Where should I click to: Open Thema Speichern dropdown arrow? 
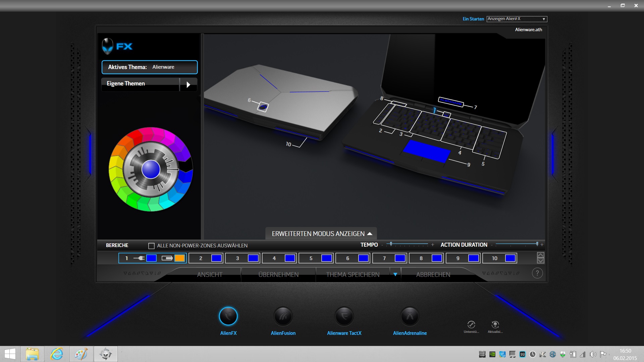(x=395, y=275)
